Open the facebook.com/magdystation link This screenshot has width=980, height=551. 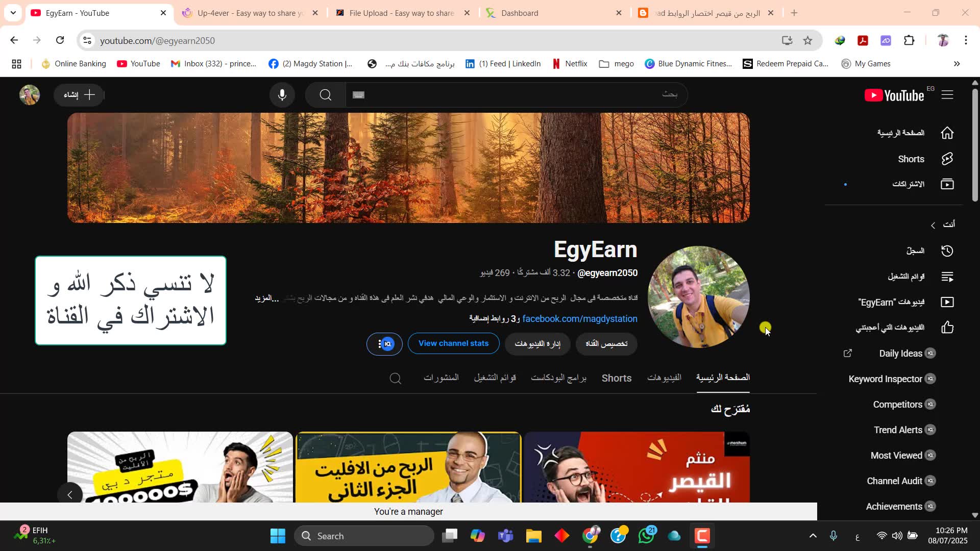tap(580, 319)
